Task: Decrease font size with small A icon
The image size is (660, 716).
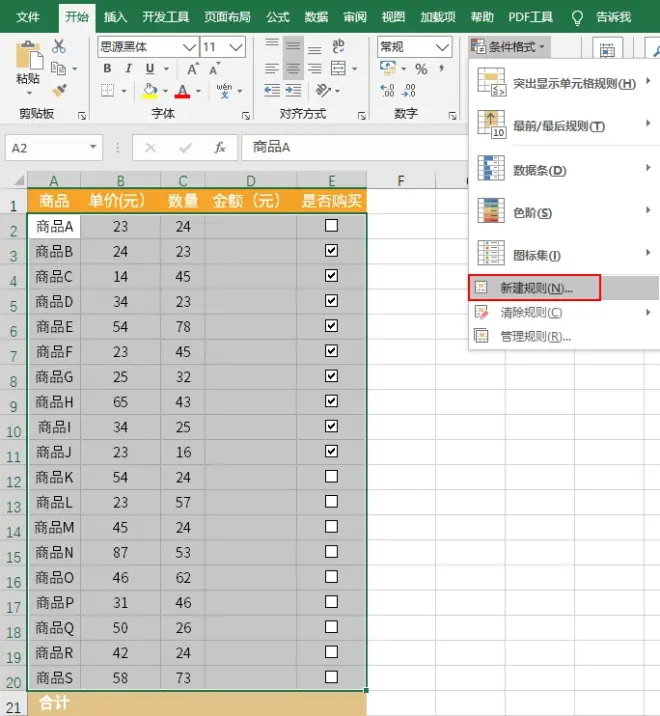Action: click(214, 68)
